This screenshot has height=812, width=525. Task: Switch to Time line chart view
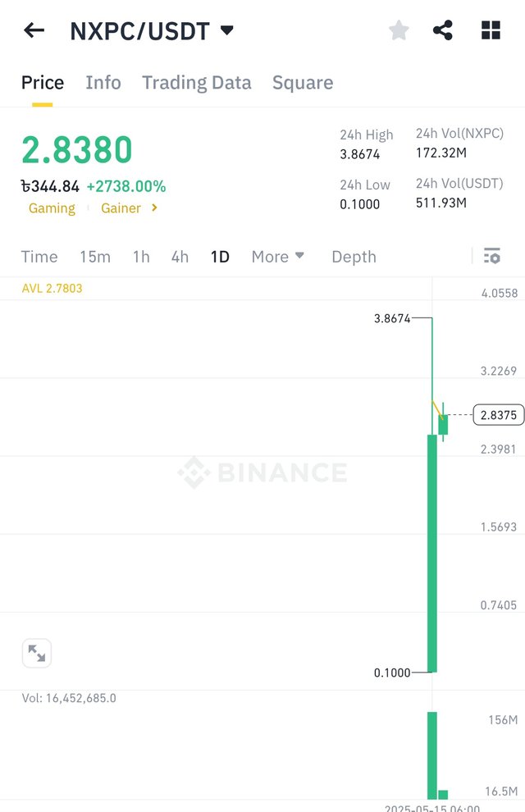[39, 257]
